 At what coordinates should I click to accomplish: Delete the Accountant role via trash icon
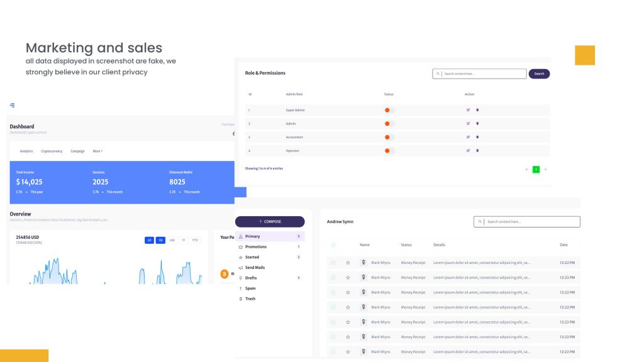click(477, 137)
